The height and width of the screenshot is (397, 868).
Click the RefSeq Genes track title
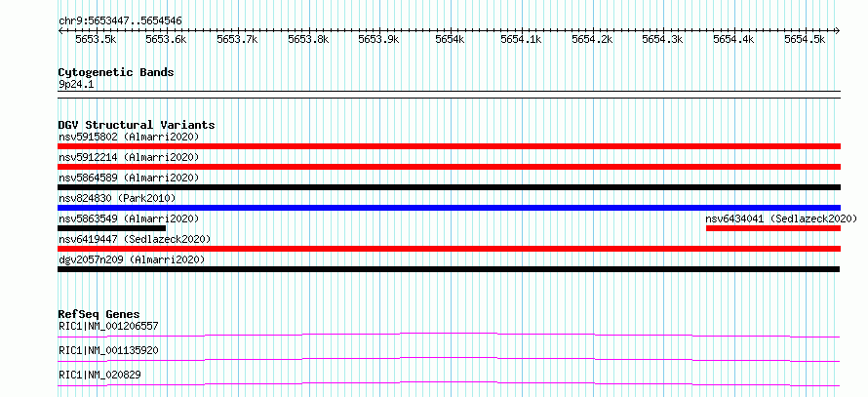[99, 314]
